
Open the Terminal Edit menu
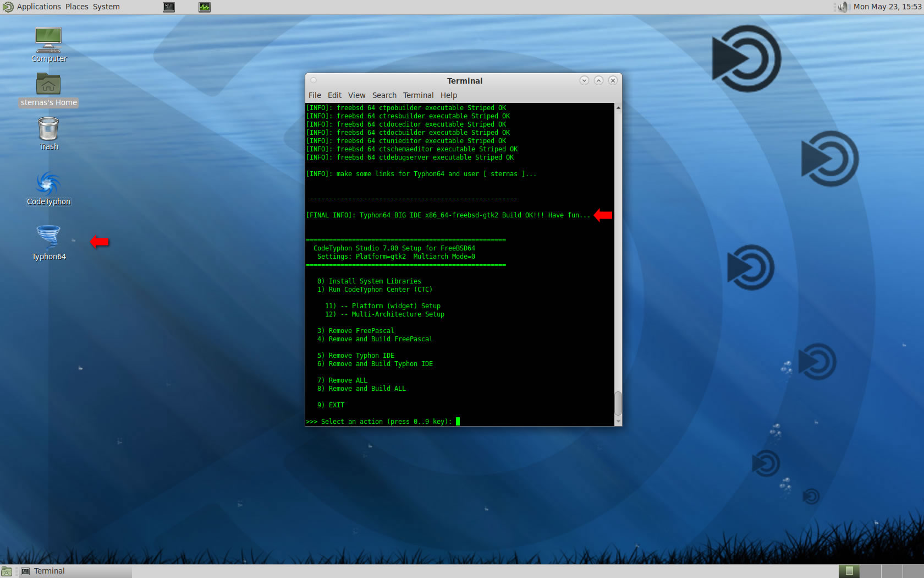click(x=334, y=95)
